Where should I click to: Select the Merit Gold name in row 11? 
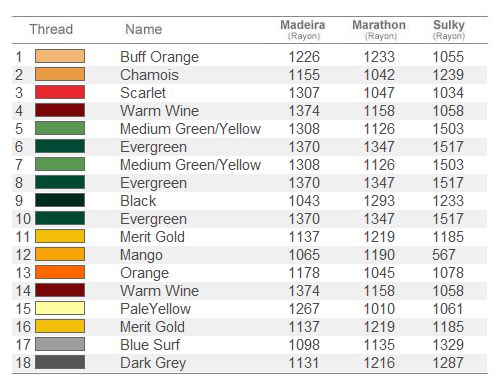click(152, 237)
